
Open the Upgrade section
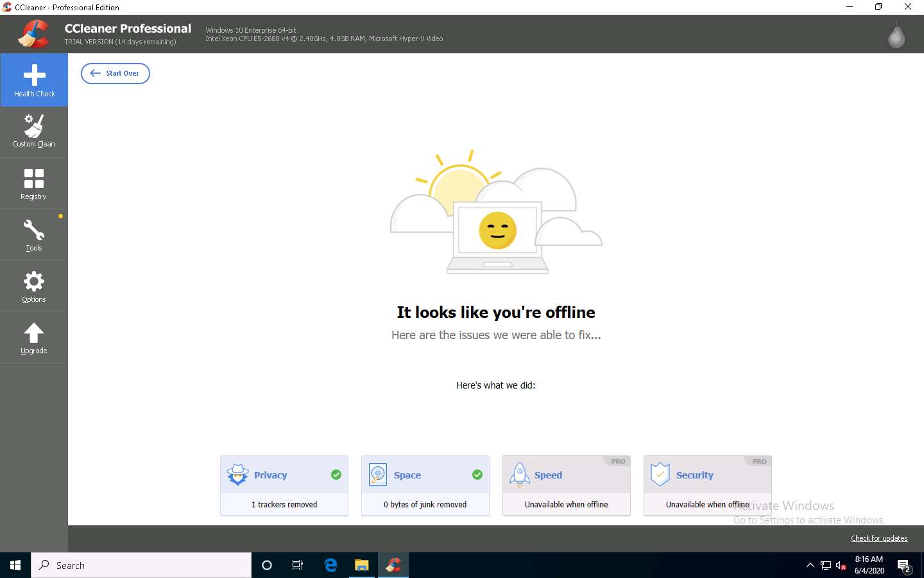click(34, 338)
